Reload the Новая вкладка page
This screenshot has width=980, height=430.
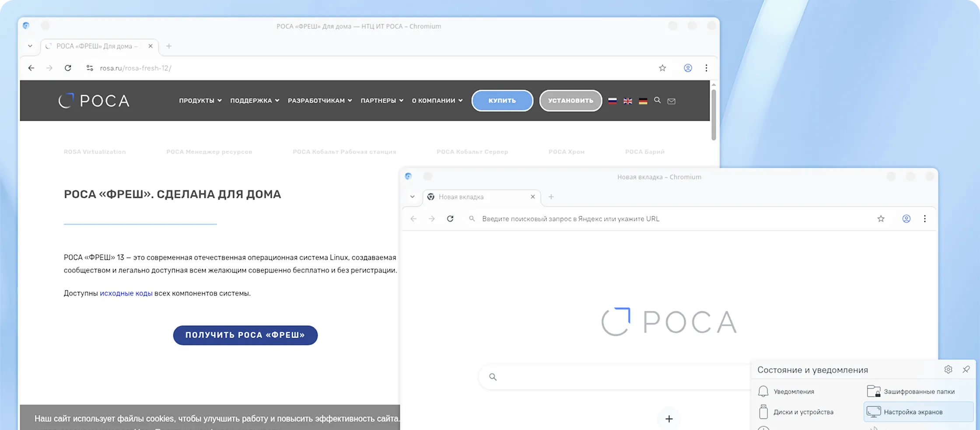(x=450, y=219)
